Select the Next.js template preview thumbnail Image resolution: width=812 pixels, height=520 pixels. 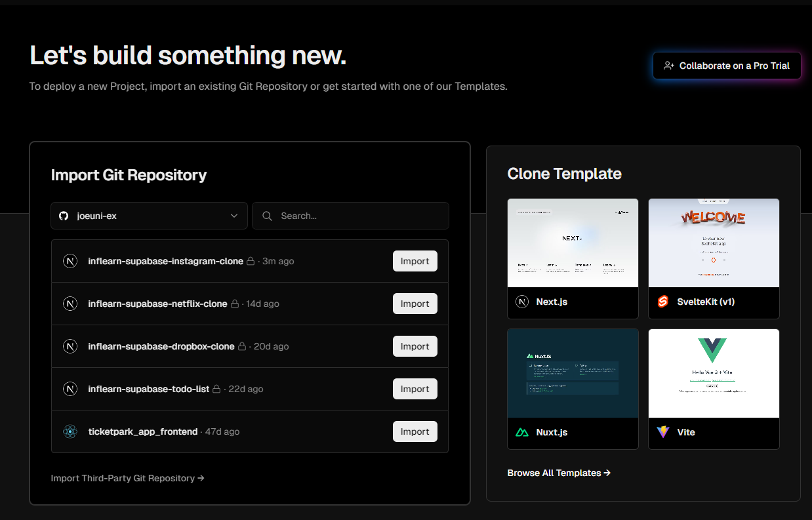[573, 243]
